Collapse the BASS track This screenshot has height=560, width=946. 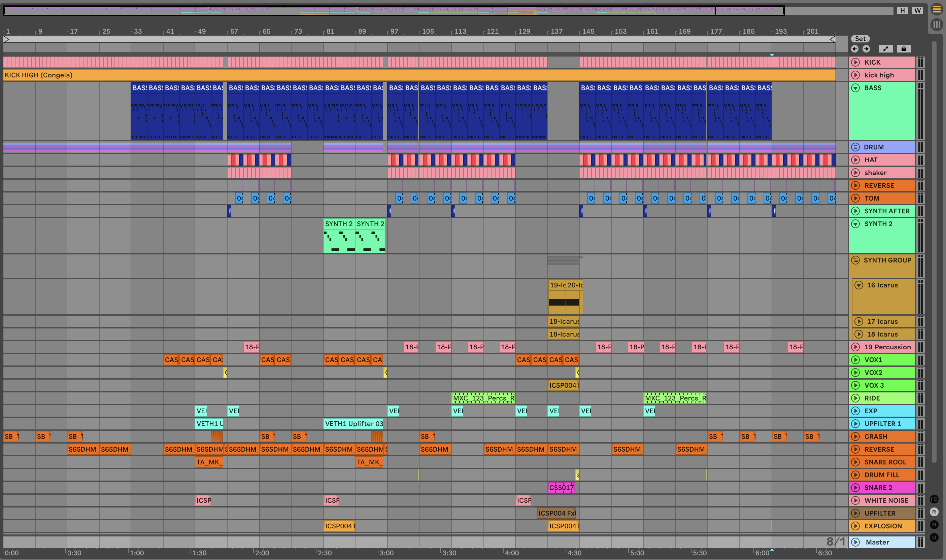pyautogui.click(x=856, y=88)
